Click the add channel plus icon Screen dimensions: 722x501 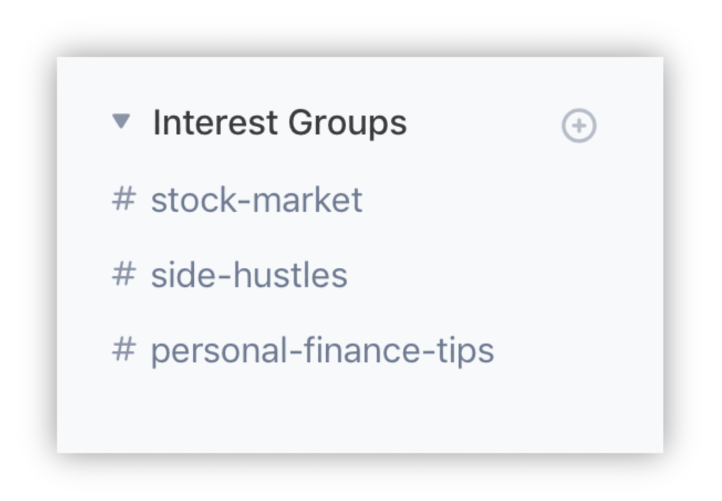pos(579,125)
